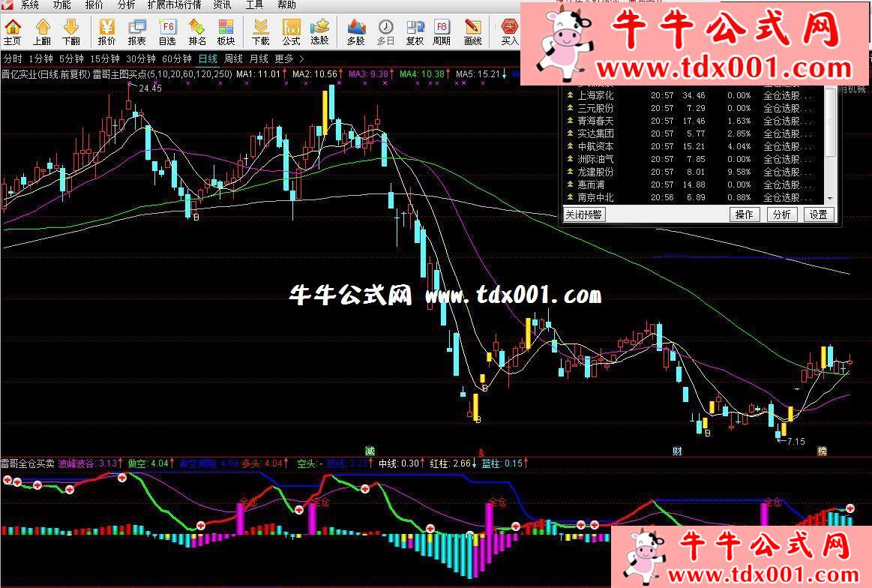The width and height of the screenshot is (872, 588).
Task: Select the 画线 drawing tool icon
Action: pos(472,32)
